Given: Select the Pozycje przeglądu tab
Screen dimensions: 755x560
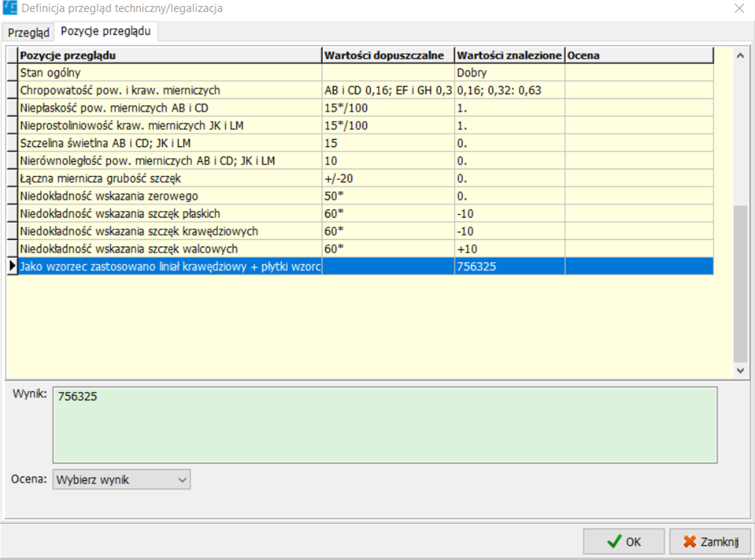Looking at the screenshot, I should [x=105, y=32].
